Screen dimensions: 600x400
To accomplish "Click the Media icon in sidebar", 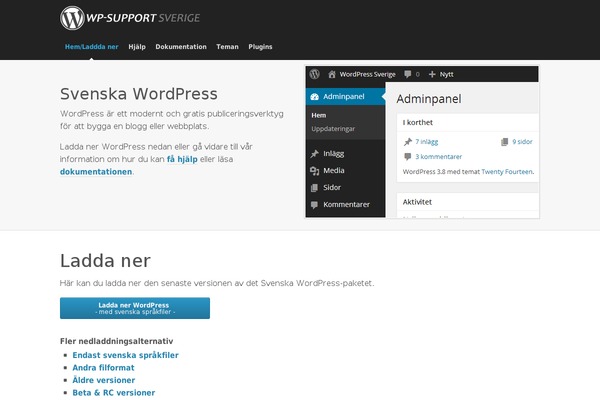I will point(315,171).
